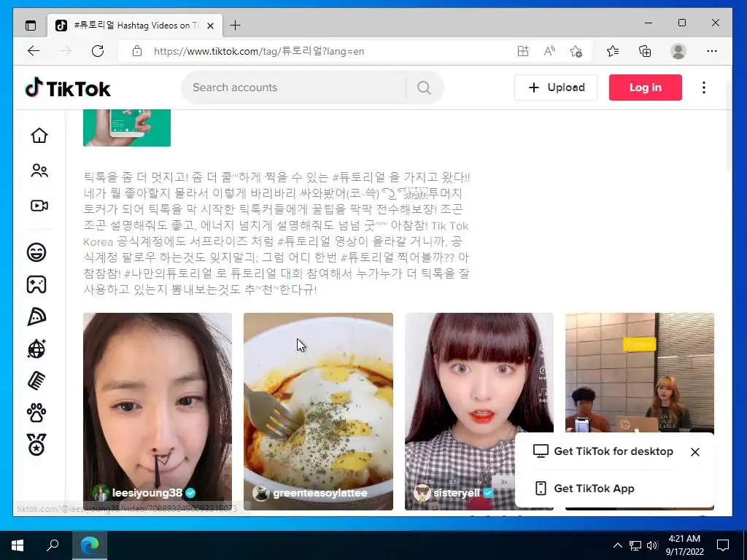The image size is (747, 560).
Task: Open a new browser tab
Action: click(236, 26)
